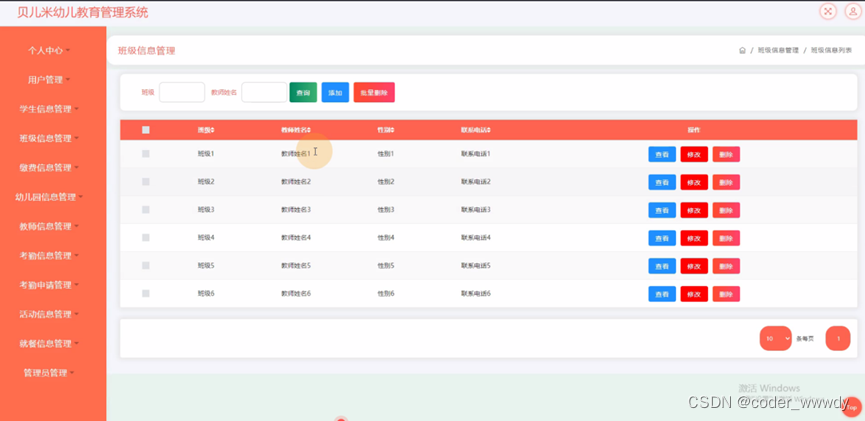
Task: Select the 联系电话3 table cell
Action: click(476, 210)
